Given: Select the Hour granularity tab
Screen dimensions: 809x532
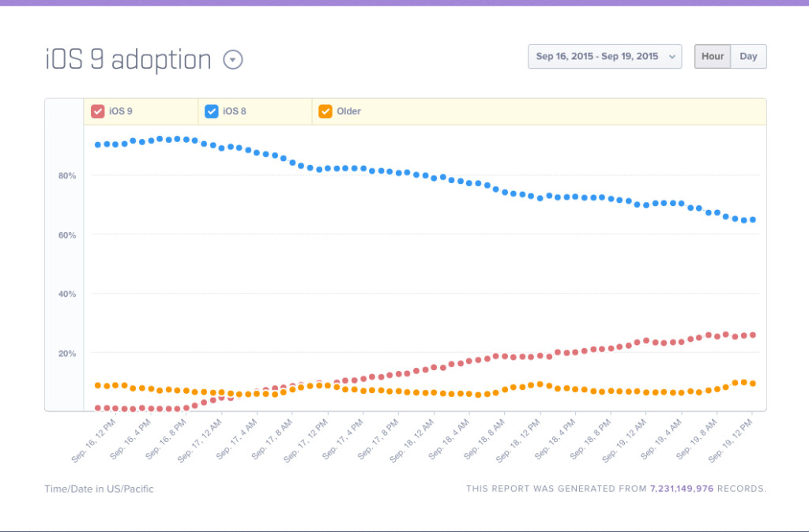Looking at the screenshot, I should (x=712, y=56).
